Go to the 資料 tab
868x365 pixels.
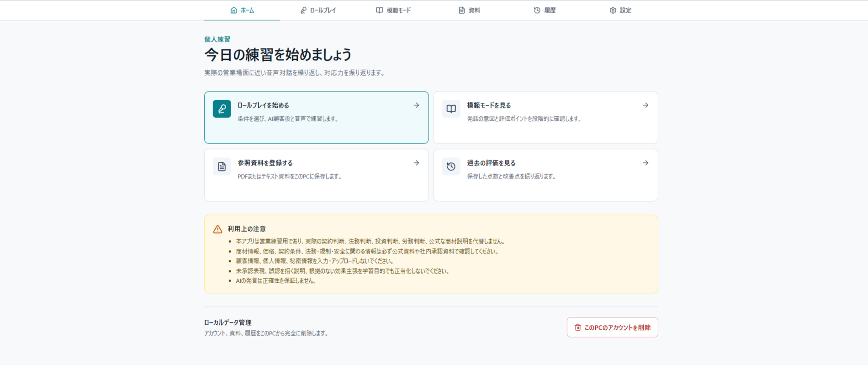tap(469, 10)
